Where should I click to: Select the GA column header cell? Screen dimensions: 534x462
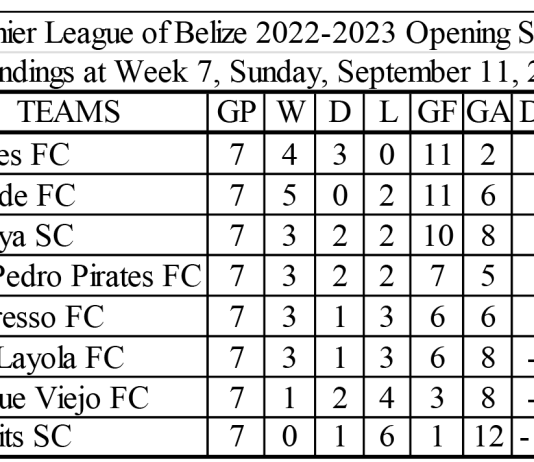click(488, 112)
